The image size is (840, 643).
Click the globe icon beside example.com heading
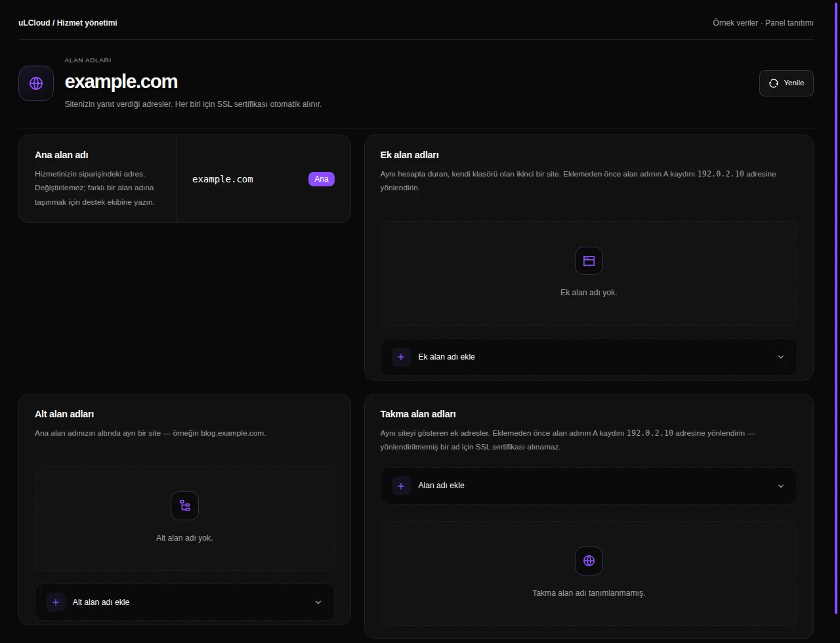tap(36, 83)
